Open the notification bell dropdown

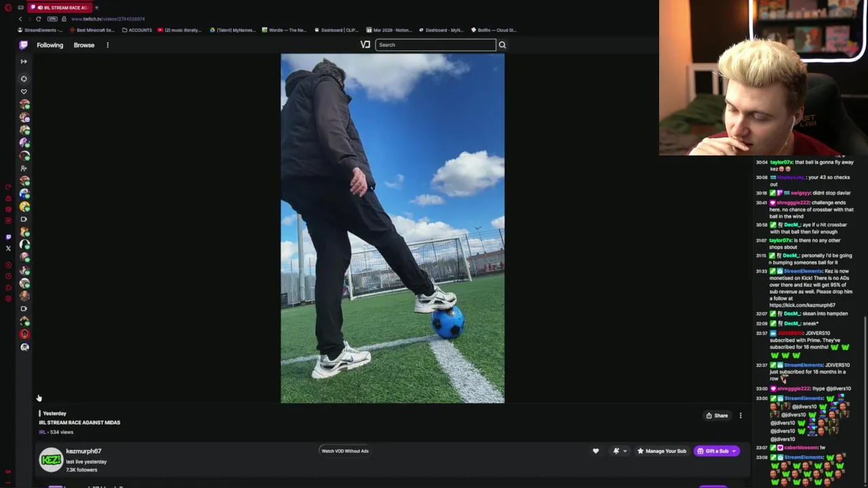click(619, 451)
